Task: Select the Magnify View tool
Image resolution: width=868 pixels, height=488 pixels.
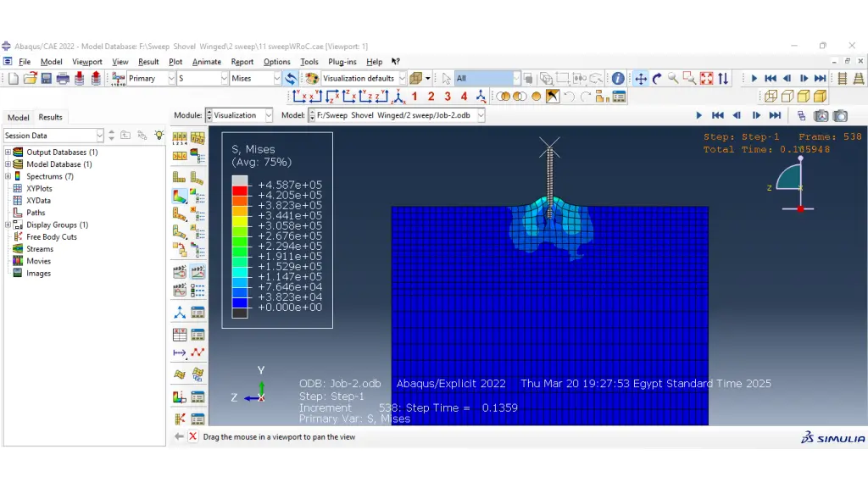Action: (673, 79)
